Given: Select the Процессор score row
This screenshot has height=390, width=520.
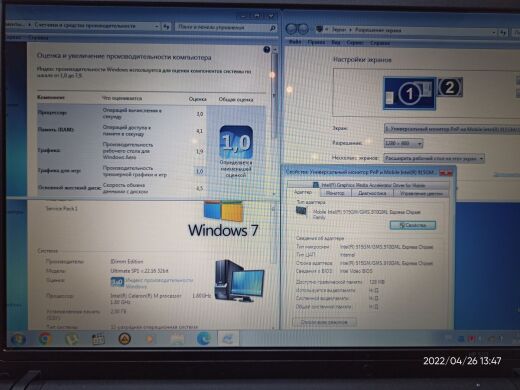Looking at the screenshot, I should click(x=122, y=114).
